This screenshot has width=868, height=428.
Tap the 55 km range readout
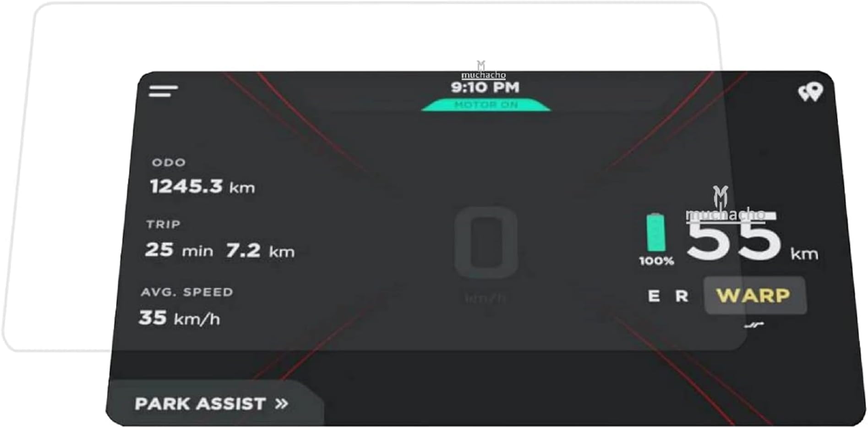[x=752, y=238]
